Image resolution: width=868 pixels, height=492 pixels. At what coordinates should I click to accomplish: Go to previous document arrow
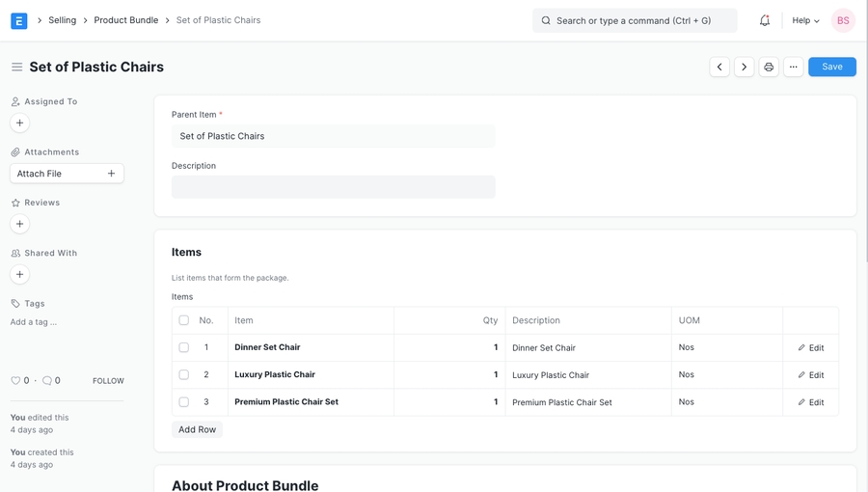(719, 67)
